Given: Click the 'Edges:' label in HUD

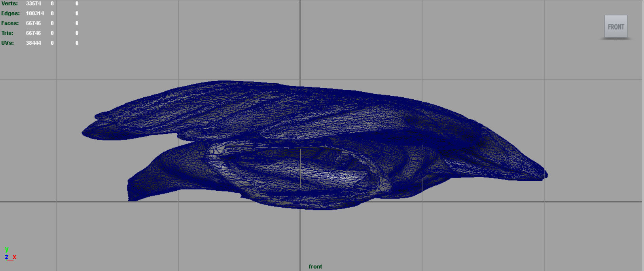Looking at the screenshot, I should coord(10,13).
